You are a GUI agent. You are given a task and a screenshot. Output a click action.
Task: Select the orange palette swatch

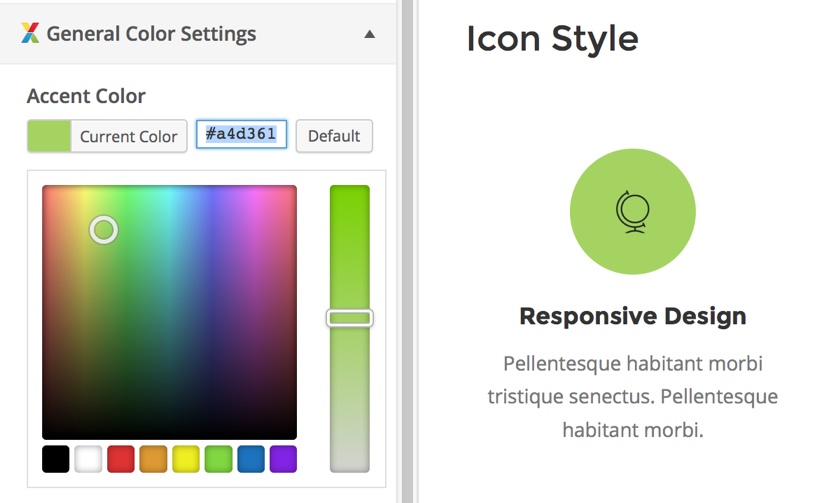point(153,459)
